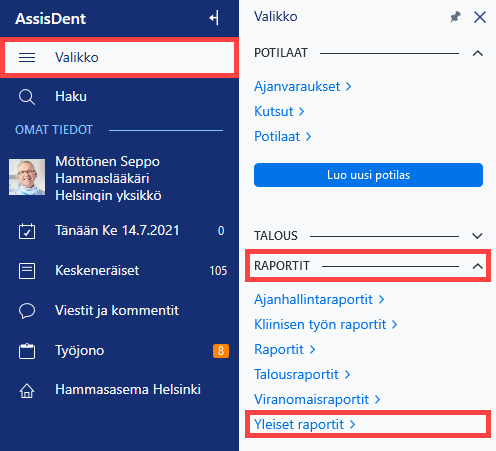This screenshot has width=496, height=451.
Task: Click Seppo Möttönen's profile photo
Action: (x=27, y=177)
